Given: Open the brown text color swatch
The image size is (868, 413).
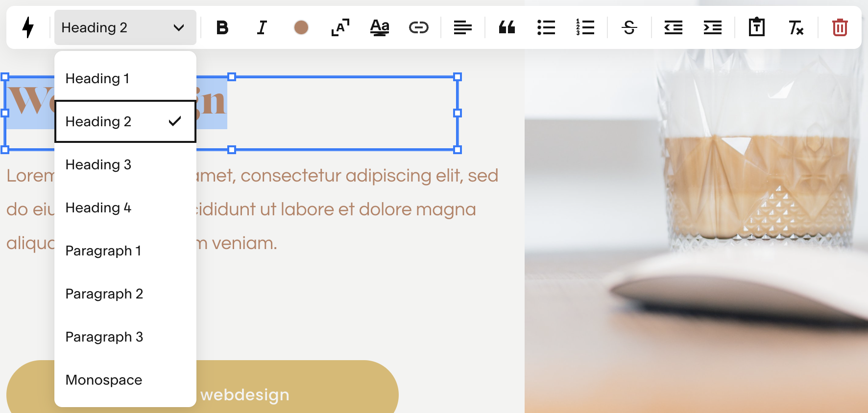Looking at the screenshot, I should tap(301, 27).
